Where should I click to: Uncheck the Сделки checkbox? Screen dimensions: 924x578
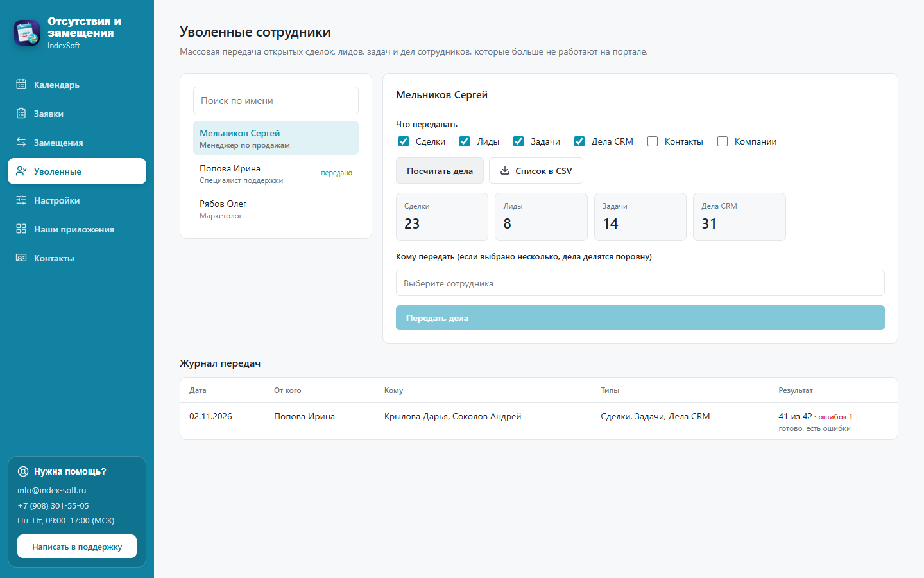pos(404,141)
